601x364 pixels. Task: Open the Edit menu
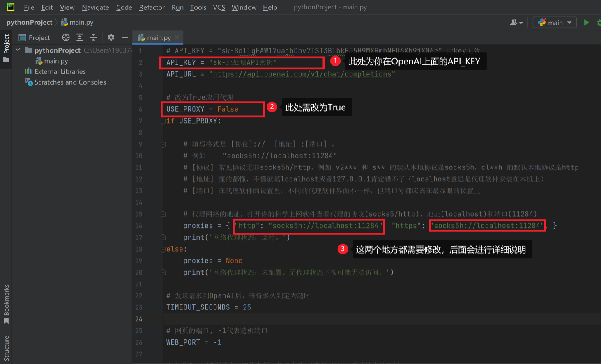point(47,7)
